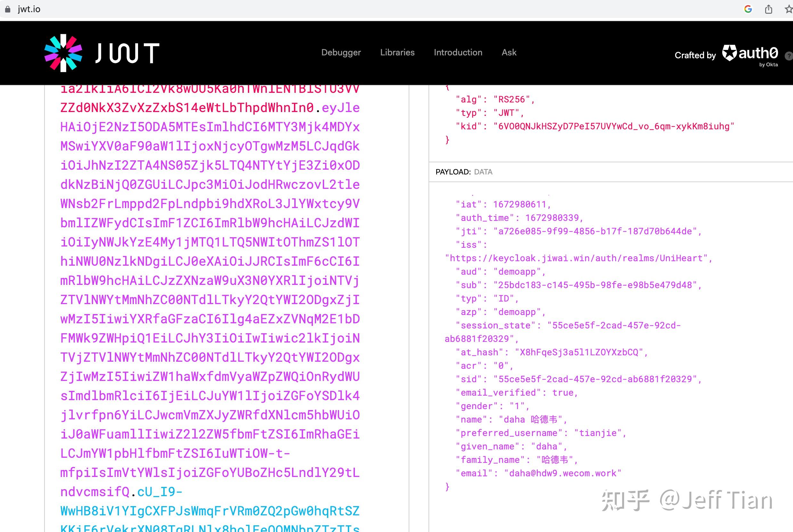
Task: Click the Ask menu item
Action: [x=509, y=52]
